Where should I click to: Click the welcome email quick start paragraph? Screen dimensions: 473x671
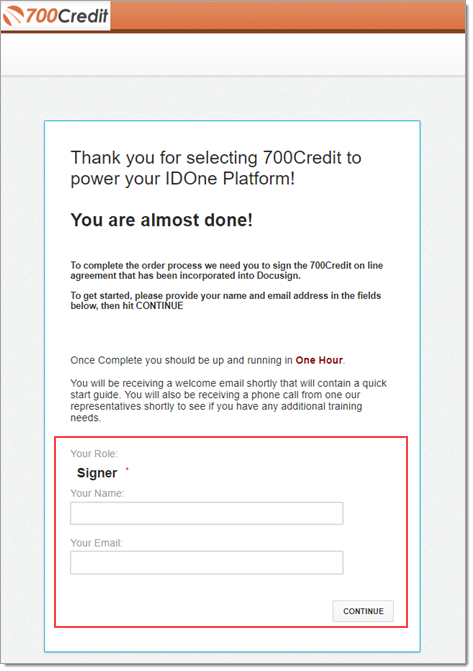point(229,401)
